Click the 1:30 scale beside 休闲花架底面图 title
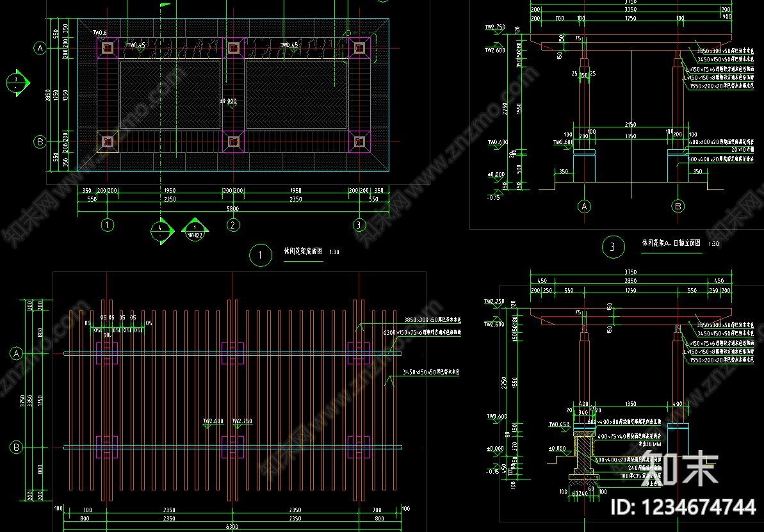The width and height of the screenshot is (764, 532). tap(334, 252)
